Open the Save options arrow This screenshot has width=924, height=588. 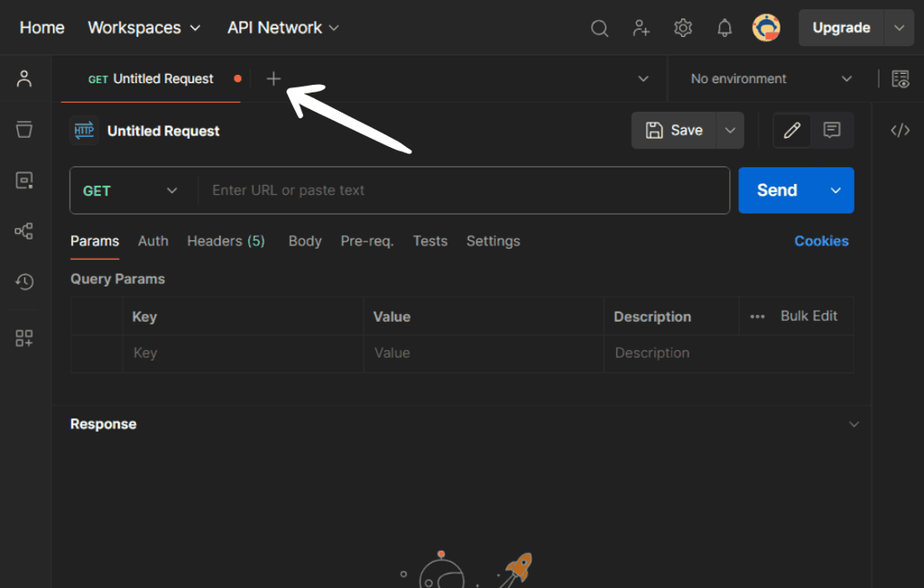[x=730, y=130]
